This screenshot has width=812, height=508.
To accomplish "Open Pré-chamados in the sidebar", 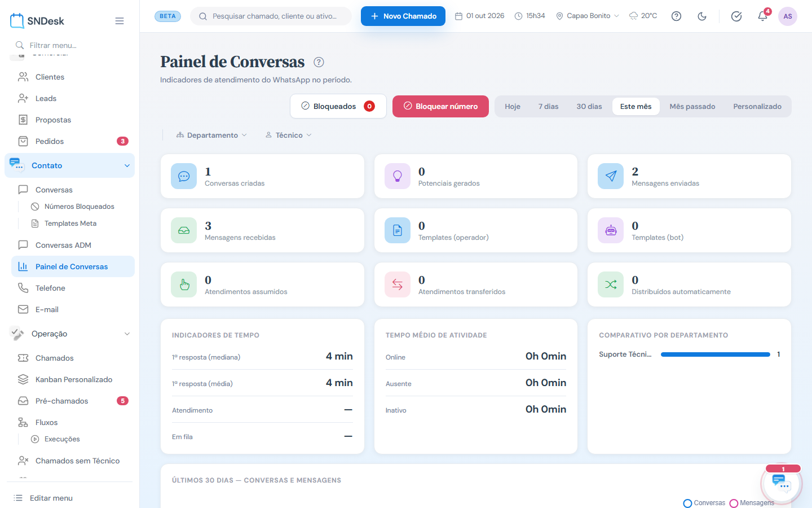I will click(73, 401).
